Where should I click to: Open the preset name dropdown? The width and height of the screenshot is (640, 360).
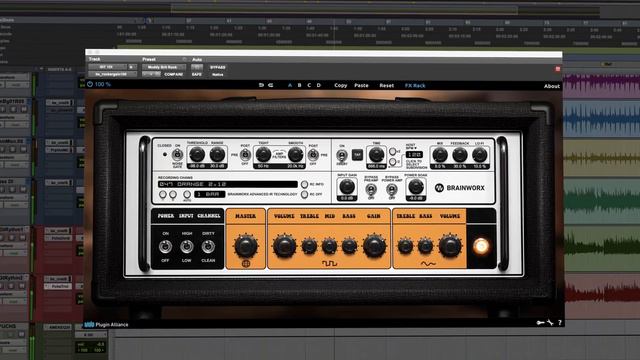click(163, 67)
